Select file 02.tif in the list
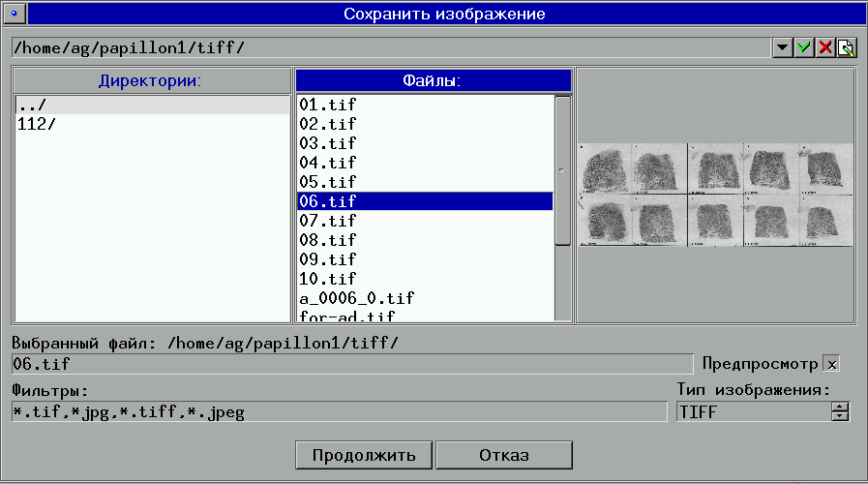 click(x=425, y=124)
